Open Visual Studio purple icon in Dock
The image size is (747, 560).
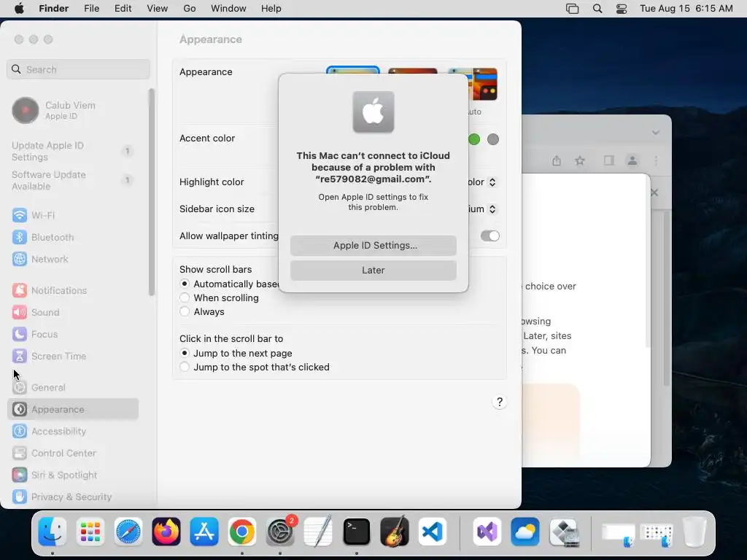[x=487, y=532]
